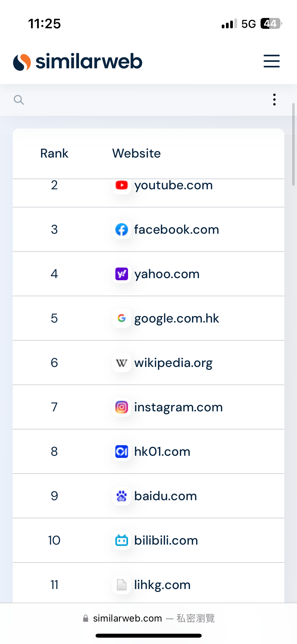Click the Rank column header
Viewport: 297px width, 644px height.
[x=54, y=153]
